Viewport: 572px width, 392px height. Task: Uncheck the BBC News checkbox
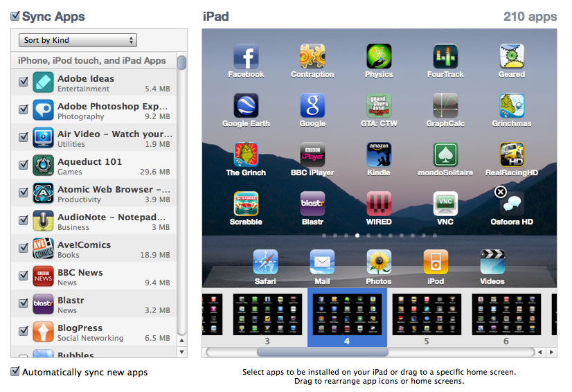[24, 276]
